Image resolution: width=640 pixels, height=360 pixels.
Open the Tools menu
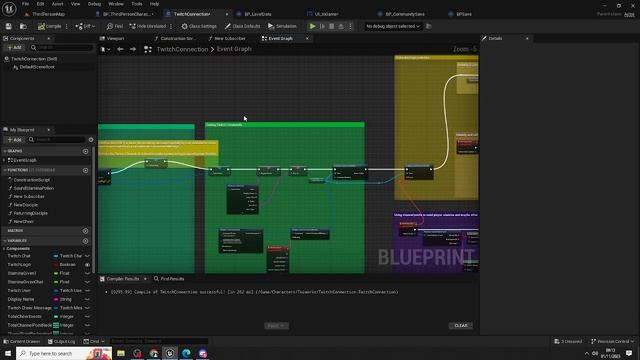click(137, 4)
